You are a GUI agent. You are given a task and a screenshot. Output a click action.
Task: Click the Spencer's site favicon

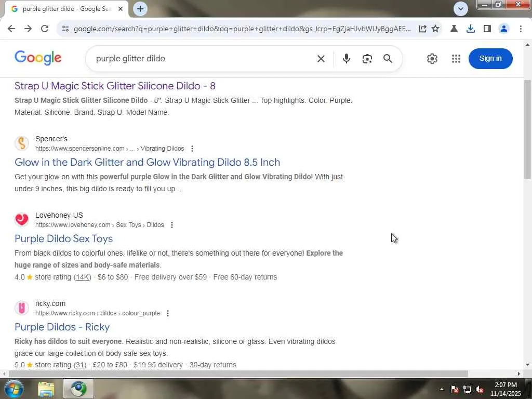click(22, 143)
